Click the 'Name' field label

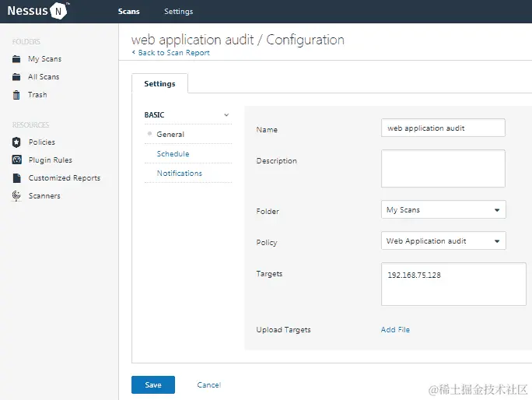click(x=267, y=130)
